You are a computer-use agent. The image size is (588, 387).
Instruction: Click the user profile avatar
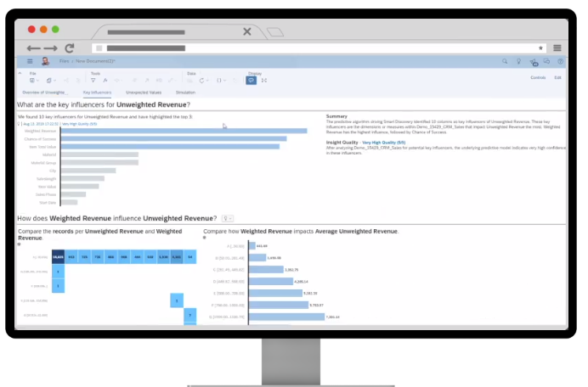(45, 62)
